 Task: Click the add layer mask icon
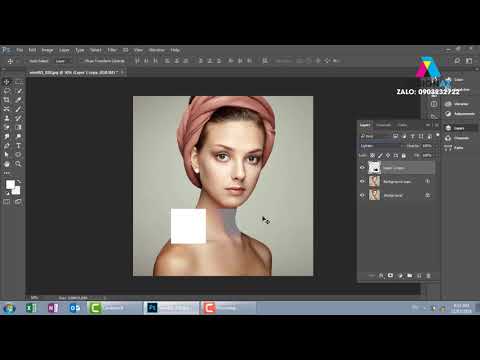(x=390, y=276)
